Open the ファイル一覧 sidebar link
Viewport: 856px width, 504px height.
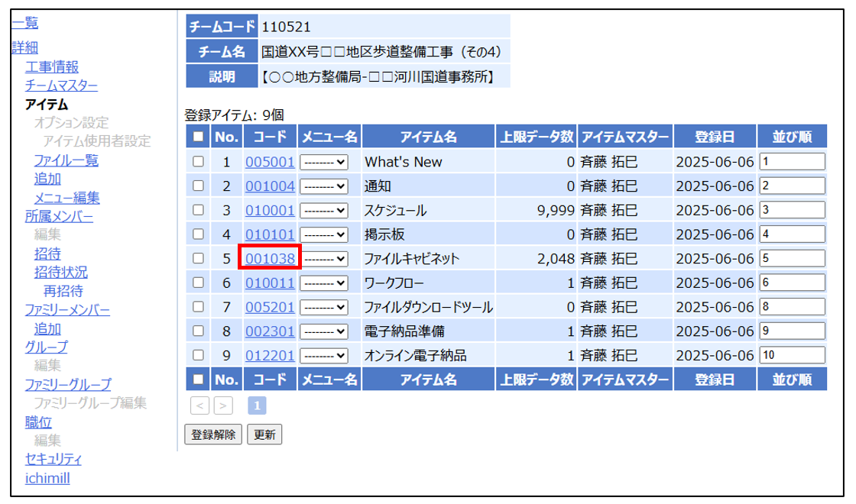click(66, 160)
